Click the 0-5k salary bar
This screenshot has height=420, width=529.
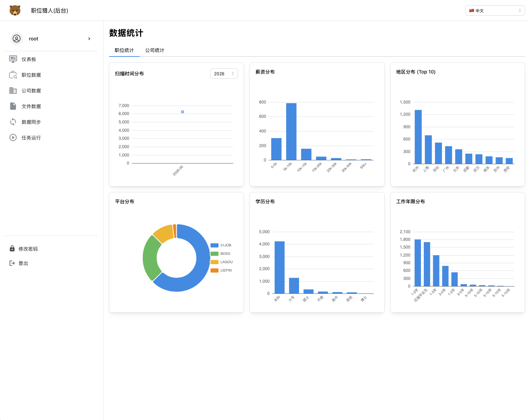pyautogui.click(x=276, y=149)
